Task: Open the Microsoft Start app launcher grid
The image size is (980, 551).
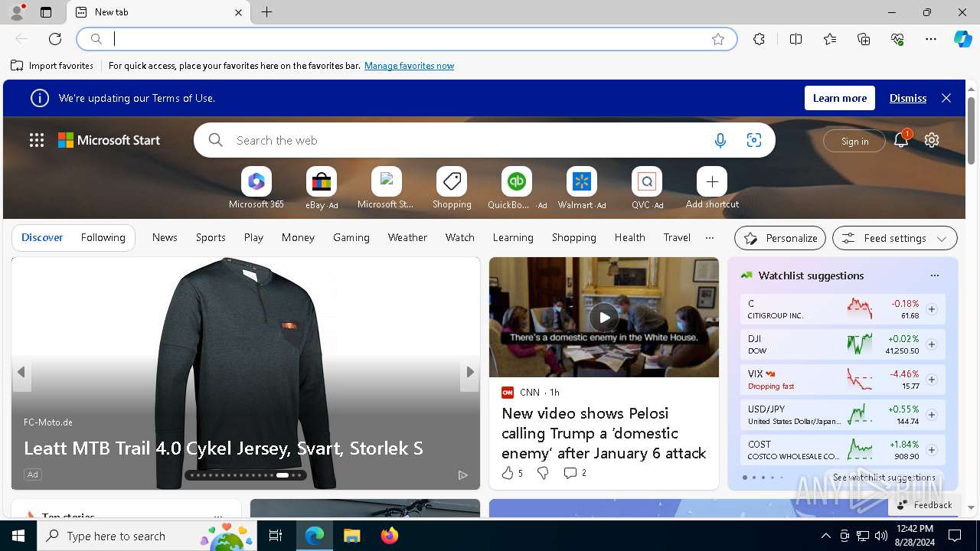Action: point(37,140)
